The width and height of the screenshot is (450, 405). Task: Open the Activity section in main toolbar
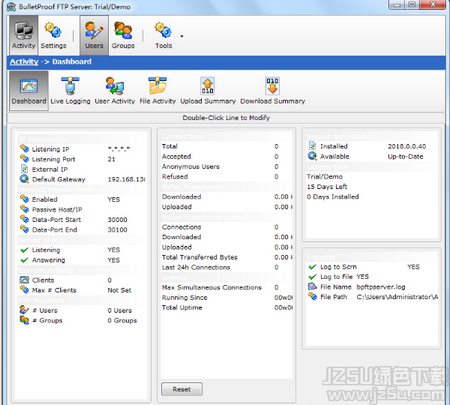click(x=23, y=35)
